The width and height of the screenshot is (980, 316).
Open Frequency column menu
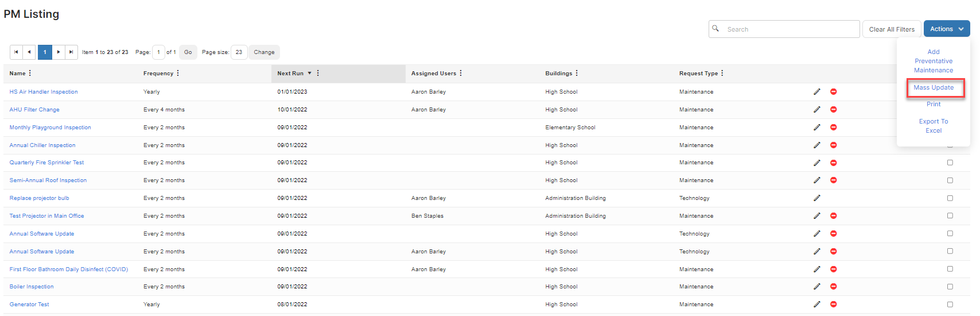(178, 73)
